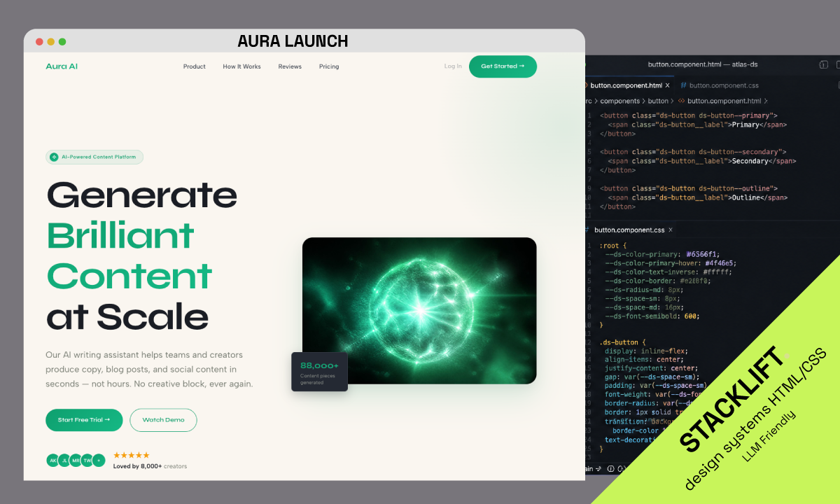Click the --ds-font-semibold: 600 line
Viewport: 840px width, 504px height.
tap(652, 316)
